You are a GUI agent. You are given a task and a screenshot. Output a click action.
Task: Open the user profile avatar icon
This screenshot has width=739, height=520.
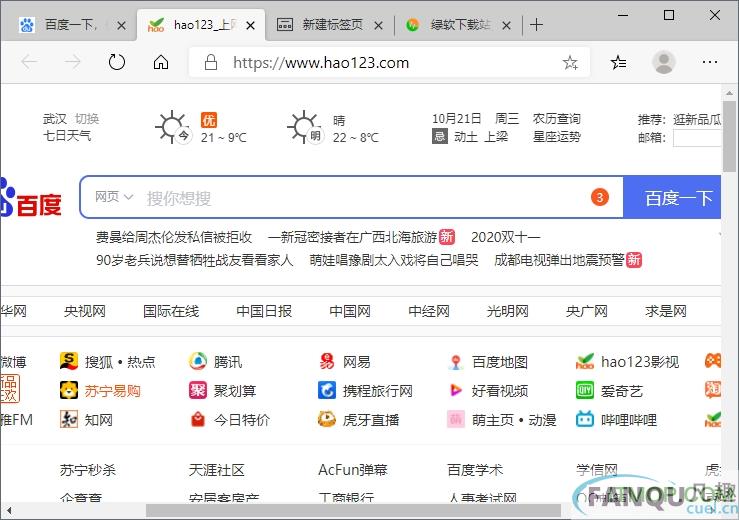[663, 62]
